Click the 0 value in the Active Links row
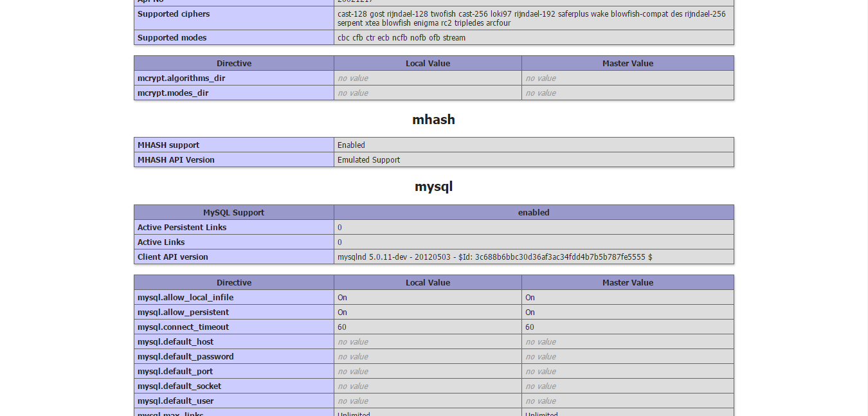This screenshot has width=868, height=416. click(x=339, y=242)
